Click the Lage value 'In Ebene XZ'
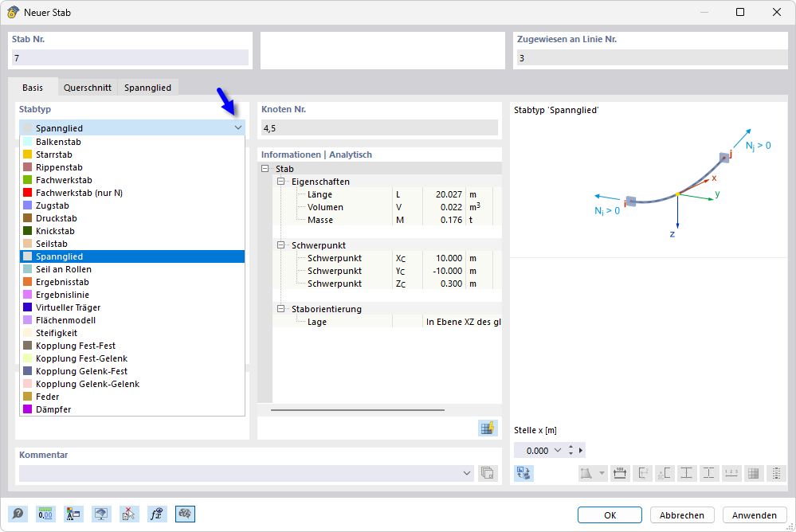Viewport: 796px width, 532px height. pyautogui.click(x=462, y=322)
